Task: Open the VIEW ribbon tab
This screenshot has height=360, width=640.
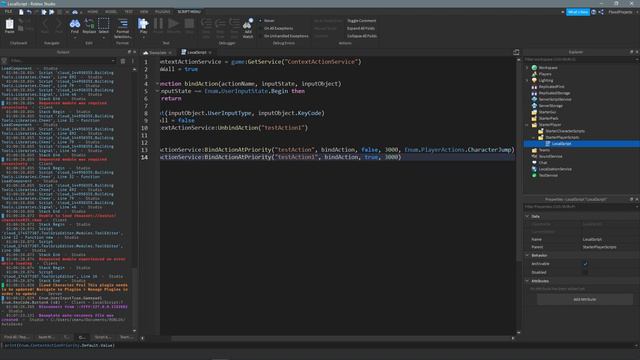Action: point(144,12)
